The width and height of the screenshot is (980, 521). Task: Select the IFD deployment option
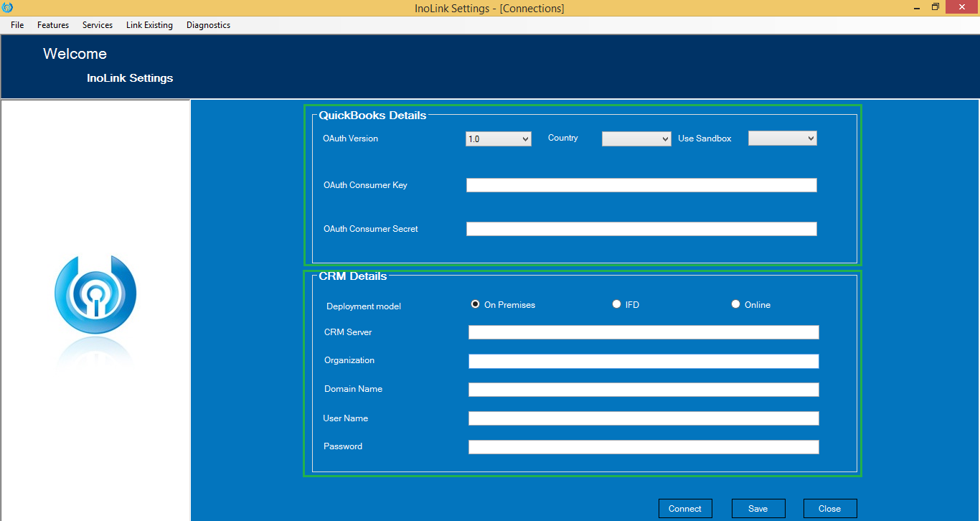coord(626,304)
